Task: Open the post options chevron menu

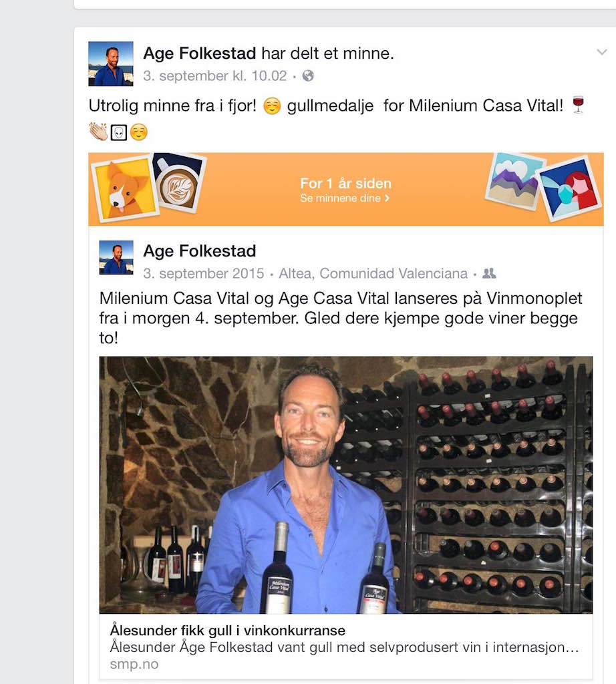Action: pos(602,52)
